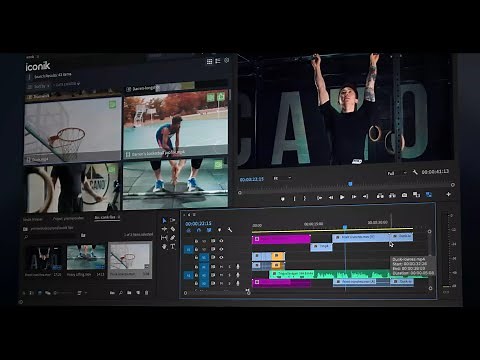
Task: Click the Lift button
Action: [380, 196]
